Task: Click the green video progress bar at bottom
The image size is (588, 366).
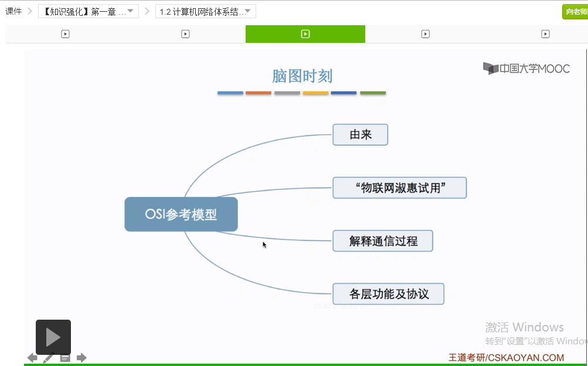Action: 306,364
